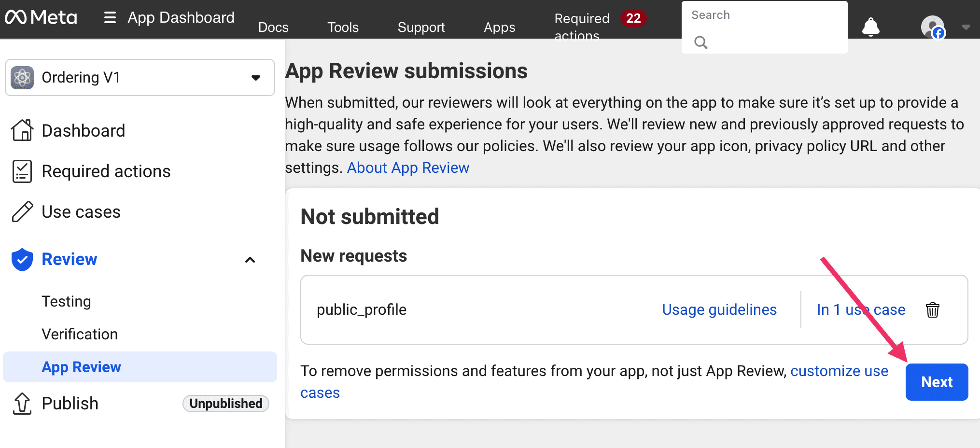Open the About App Review link
Image resolution: width=980 pixels, height=448 pixels.
(x=408, y=168)
